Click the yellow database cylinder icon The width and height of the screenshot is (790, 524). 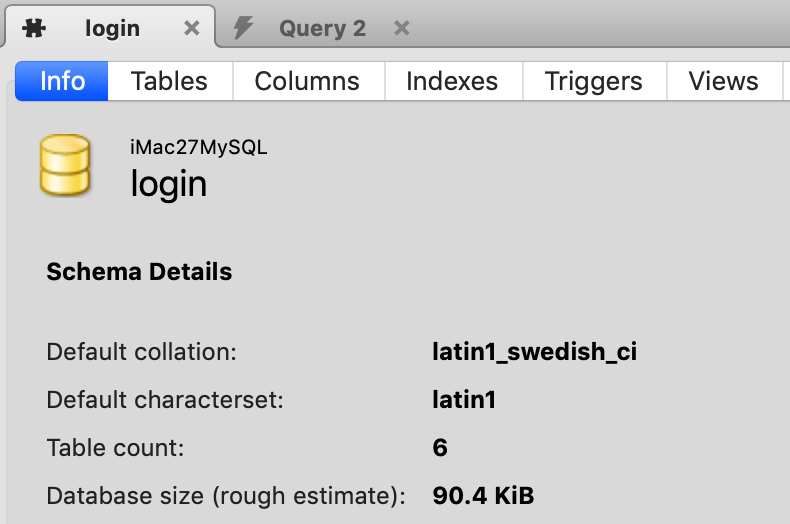tap(65, 166)
